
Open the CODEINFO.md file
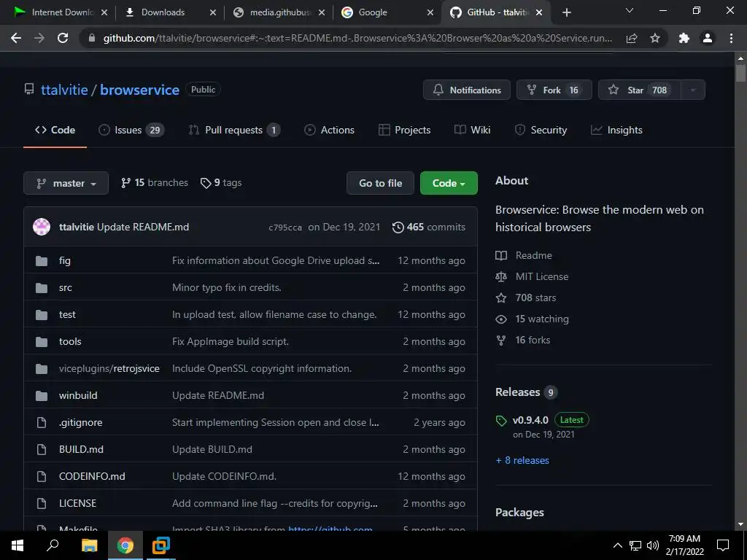[x=92, y=477]
